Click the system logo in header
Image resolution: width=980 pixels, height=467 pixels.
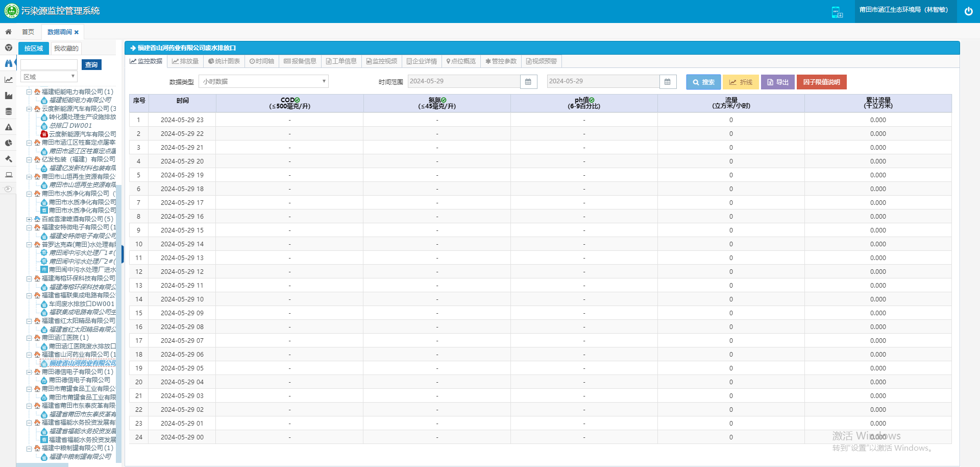11,11
